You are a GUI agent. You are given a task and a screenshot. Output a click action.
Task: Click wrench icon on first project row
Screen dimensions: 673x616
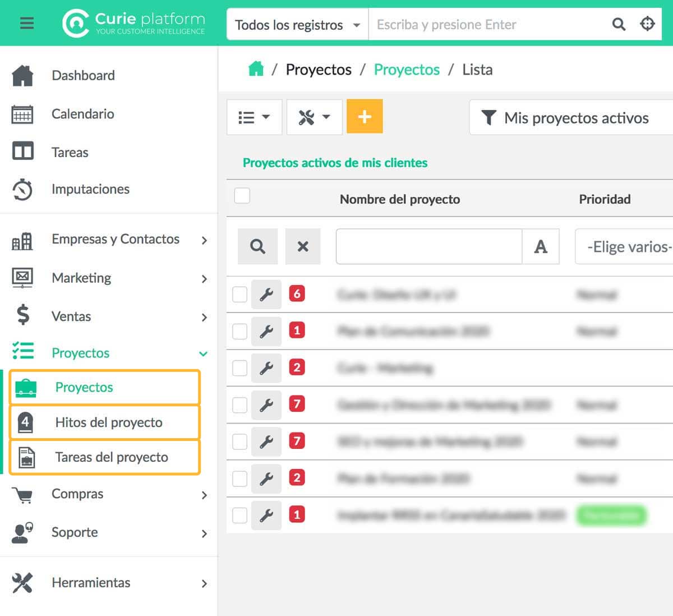(266, 295)
